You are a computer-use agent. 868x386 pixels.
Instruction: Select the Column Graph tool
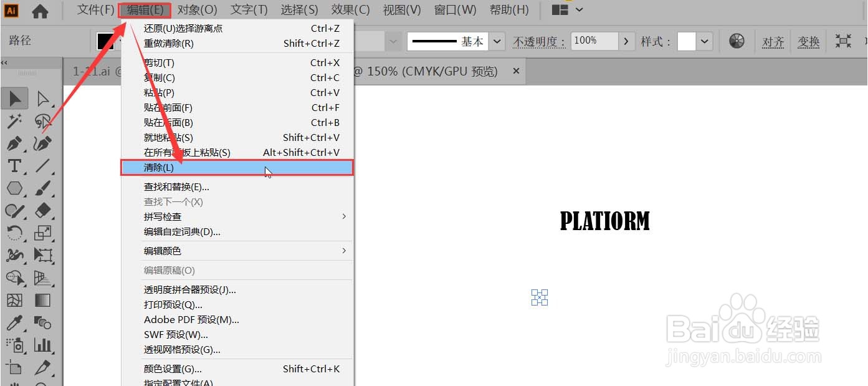(42, 345)
